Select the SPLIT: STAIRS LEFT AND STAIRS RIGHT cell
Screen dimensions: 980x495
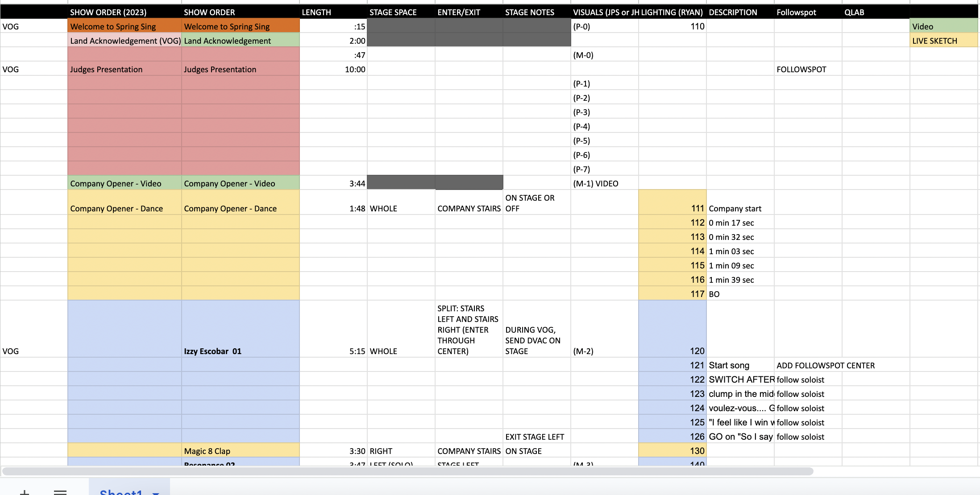tap(469, 329)
